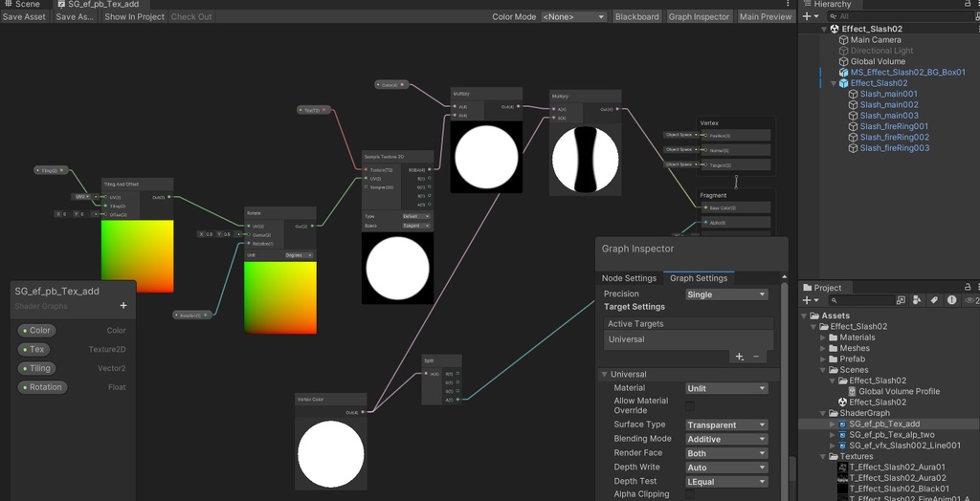Screen dimensions: 980x501
Task: Click the Save Asset button
Action: coord(24,17)
